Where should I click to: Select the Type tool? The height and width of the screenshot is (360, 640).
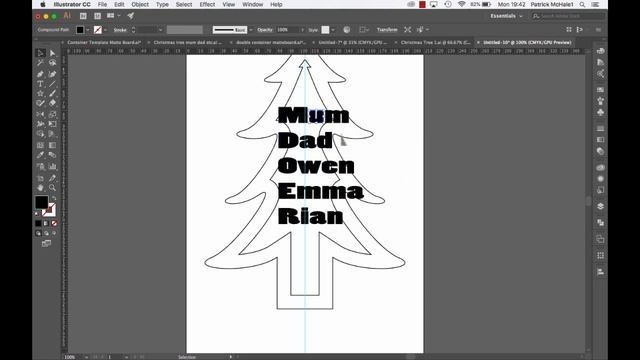tap(40, 84)
